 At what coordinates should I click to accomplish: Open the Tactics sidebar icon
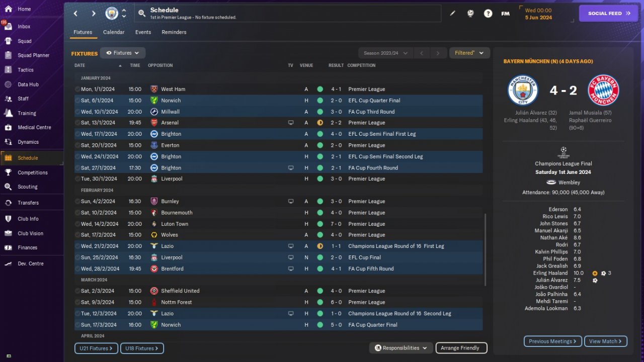pyautogui.click(x=8, y=70)
